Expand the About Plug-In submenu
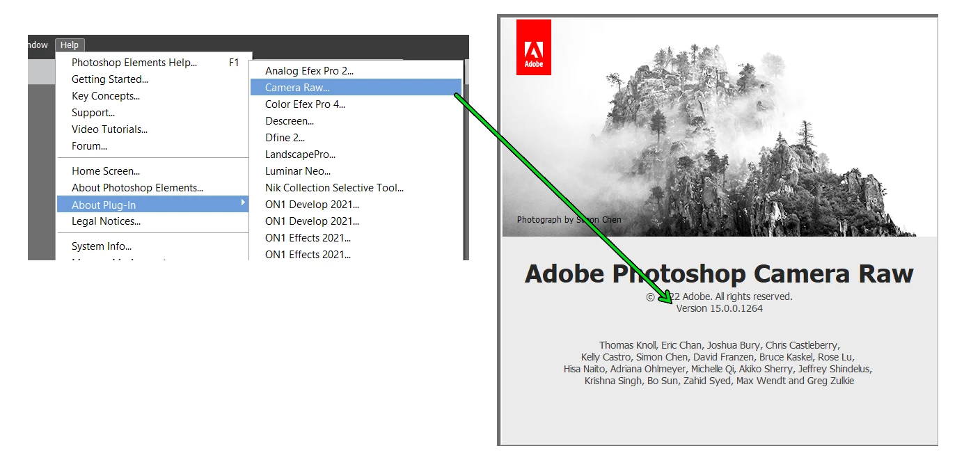This screenshot has width=980, height=460. (x=153, y=205)
